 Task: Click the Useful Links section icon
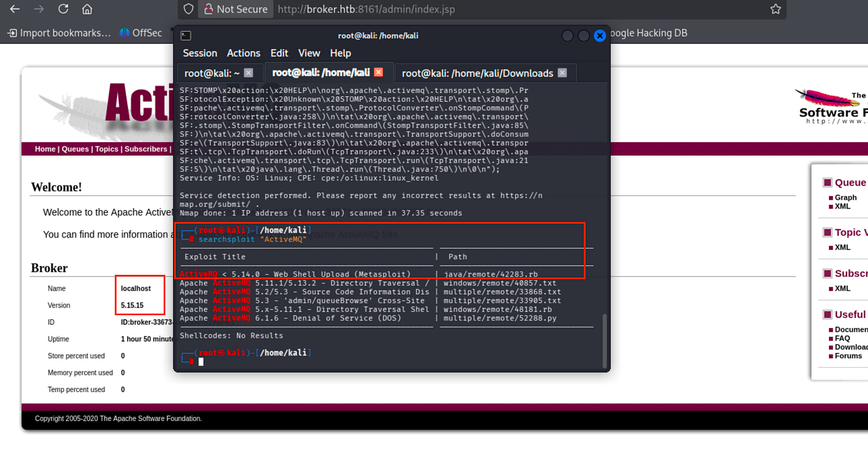coord(827,314)
